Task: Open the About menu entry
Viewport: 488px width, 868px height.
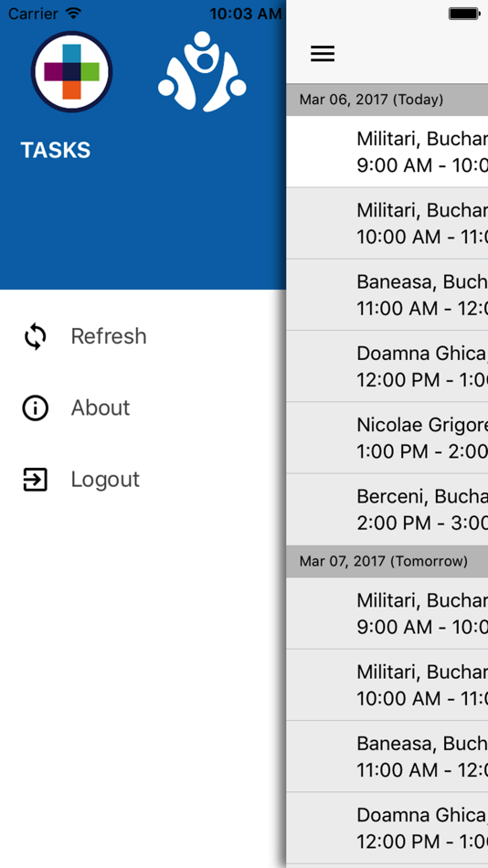Action: click(143, 408)
